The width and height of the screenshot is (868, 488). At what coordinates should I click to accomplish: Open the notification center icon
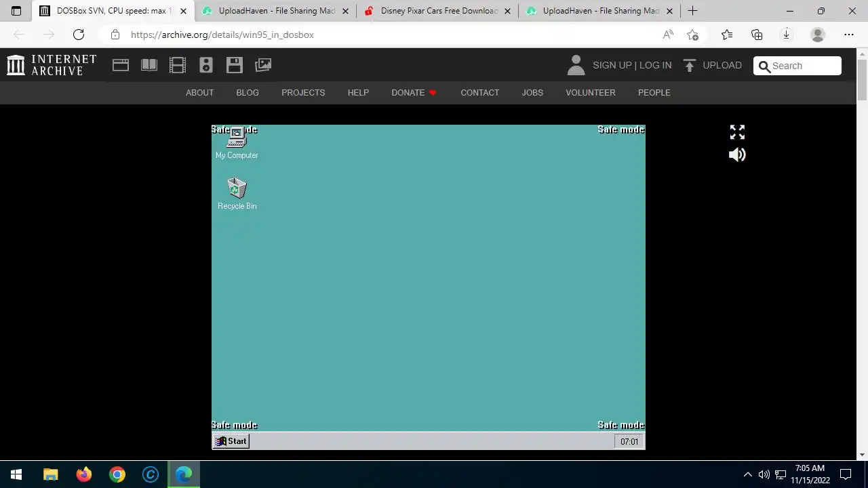[846, 474]
